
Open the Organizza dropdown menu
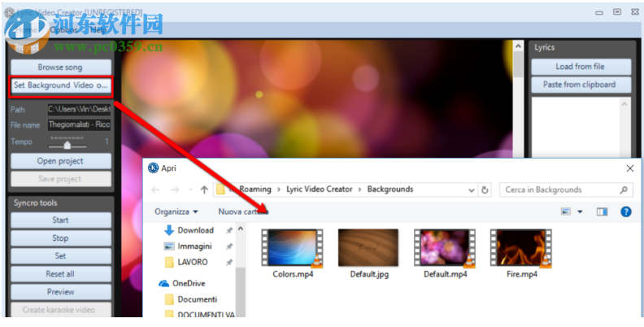[x=176, y=212]
